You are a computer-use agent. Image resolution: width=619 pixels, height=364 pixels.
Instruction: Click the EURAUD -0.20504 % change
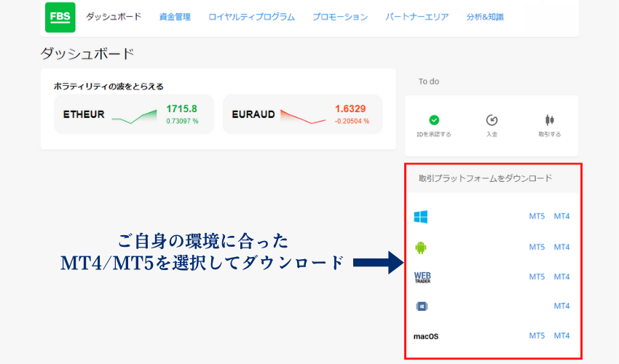(352, 121)
